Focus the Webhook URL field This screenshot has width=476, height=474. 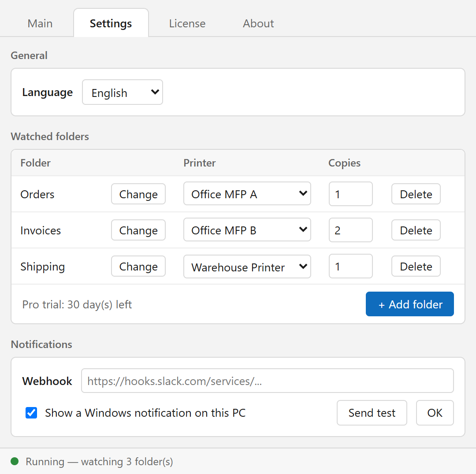coord(268,381)
